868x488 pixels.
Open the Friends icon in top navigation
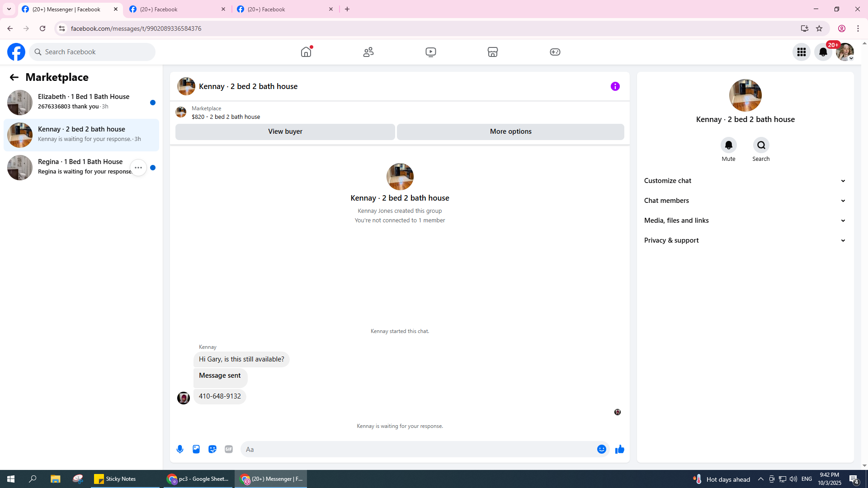[368, 52]
